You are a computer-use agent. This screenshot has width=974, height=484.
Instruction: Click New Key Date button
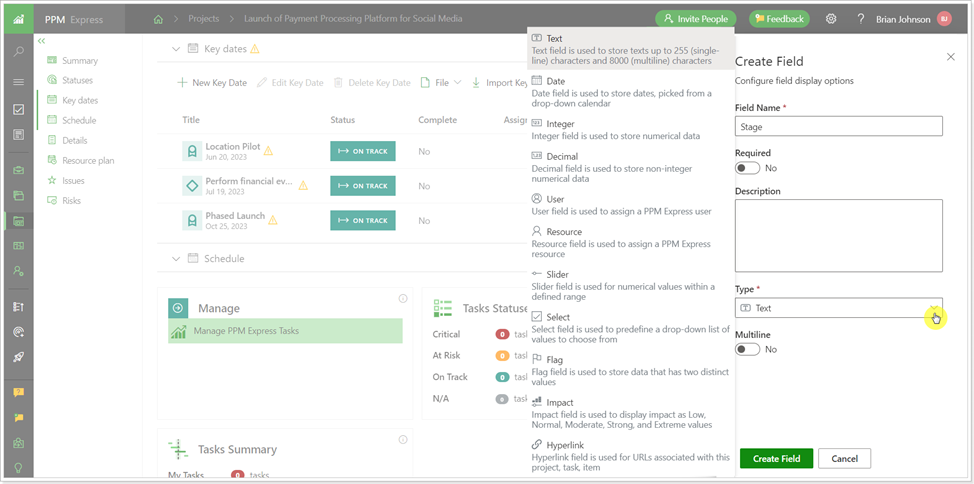tap(212, 83)
